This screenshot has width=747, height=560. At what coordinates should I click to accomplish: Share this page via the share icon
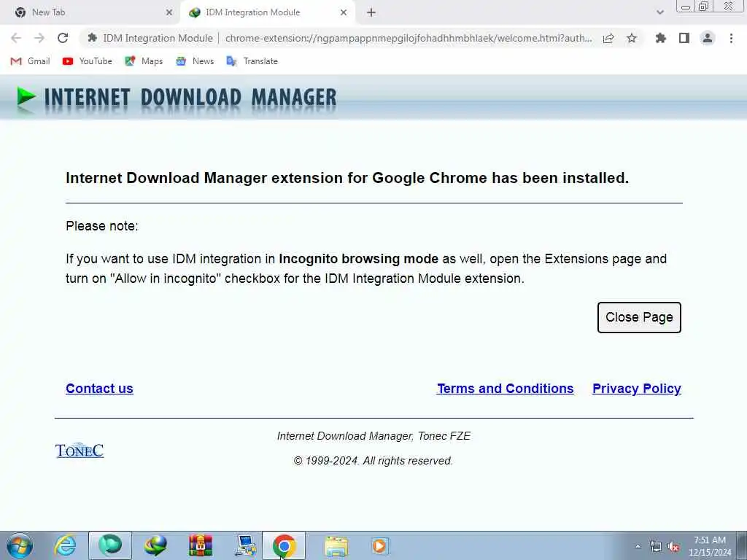pos(608,38)
